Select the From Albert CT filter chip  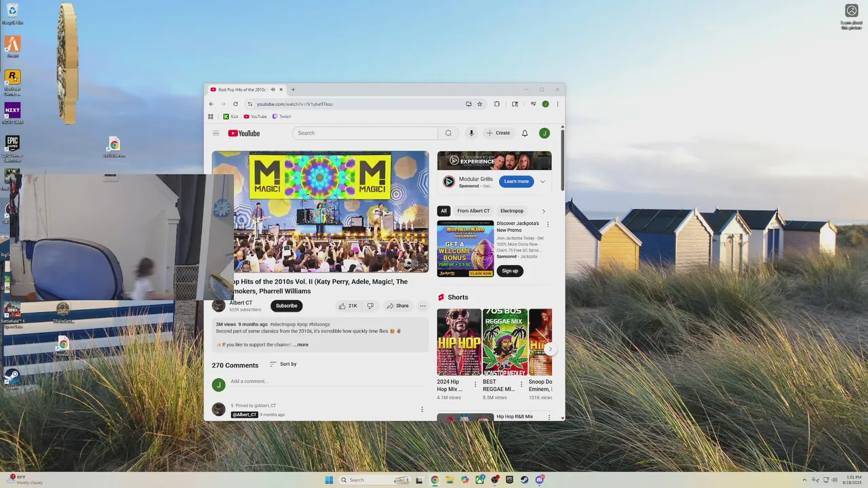473,211
